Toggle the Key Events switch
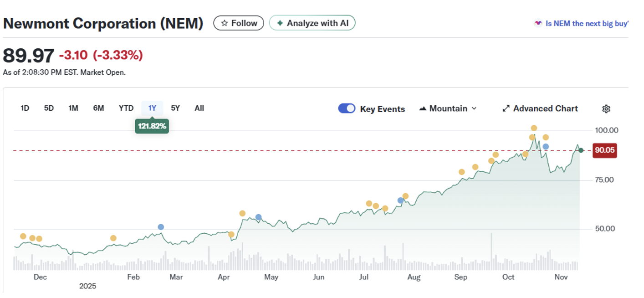The width and height of the screenshot is (644, 298). click(347, 108)
